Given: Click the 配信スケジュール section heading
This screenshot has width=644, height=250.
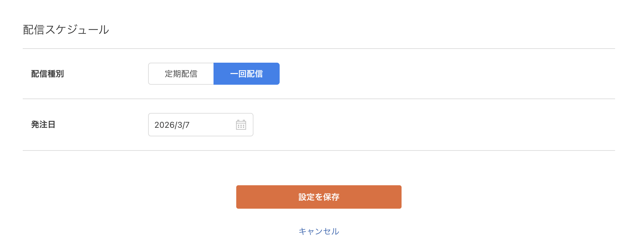Looking at the screenshot, I should (x=65, y=30).
